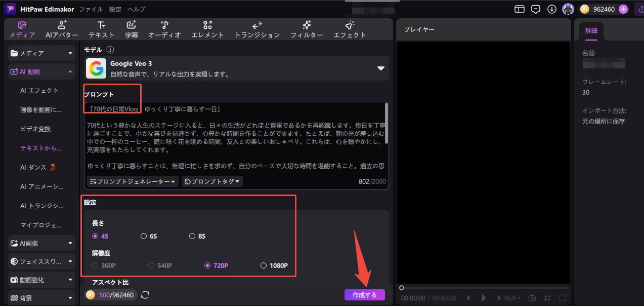Image resolution: width=644 pixels, height=306 pixels.
Task: Switch to the フィルター tool
Action: pos(306,29)
